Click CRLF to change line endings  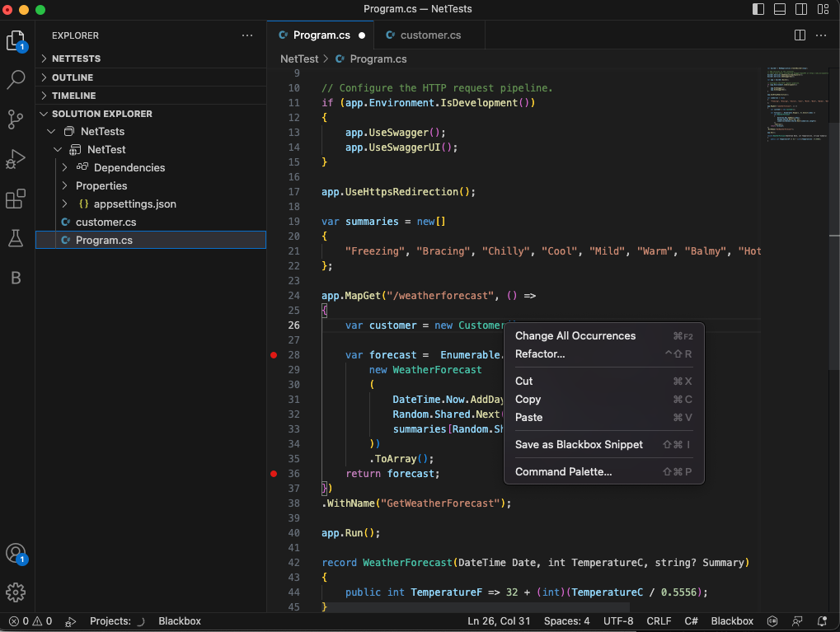coord(659,620)
